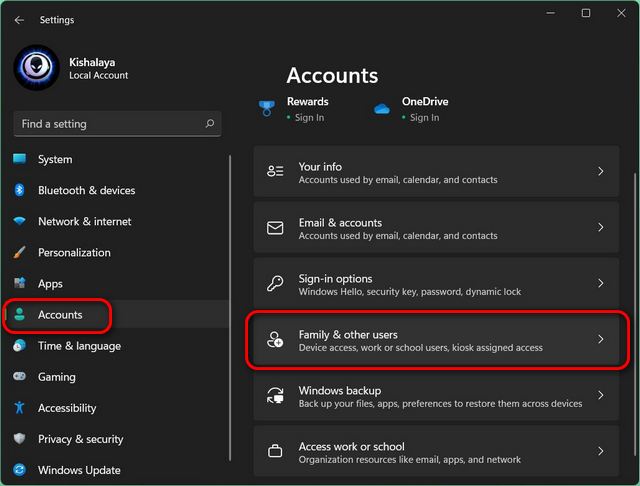640x486 pixels.
Task: Expand Sign-in options chevron
Action: pyautogui.click(x=600, y=284)
